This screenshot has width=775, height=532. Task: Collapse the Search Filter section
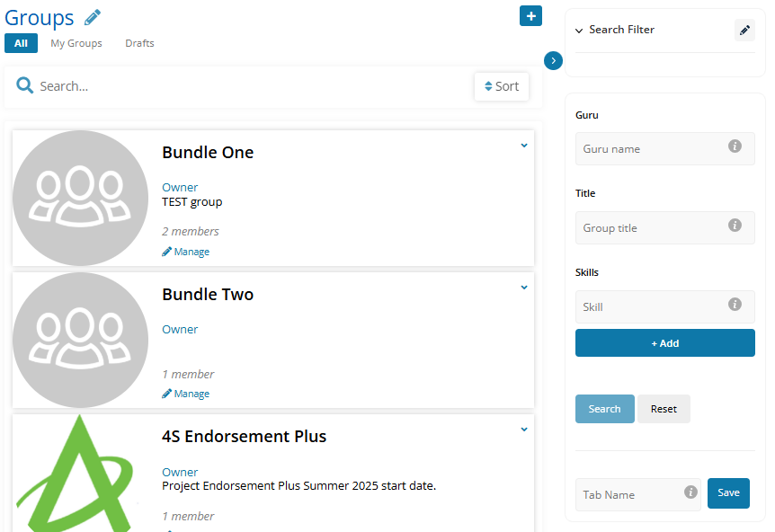pos(579,31)
